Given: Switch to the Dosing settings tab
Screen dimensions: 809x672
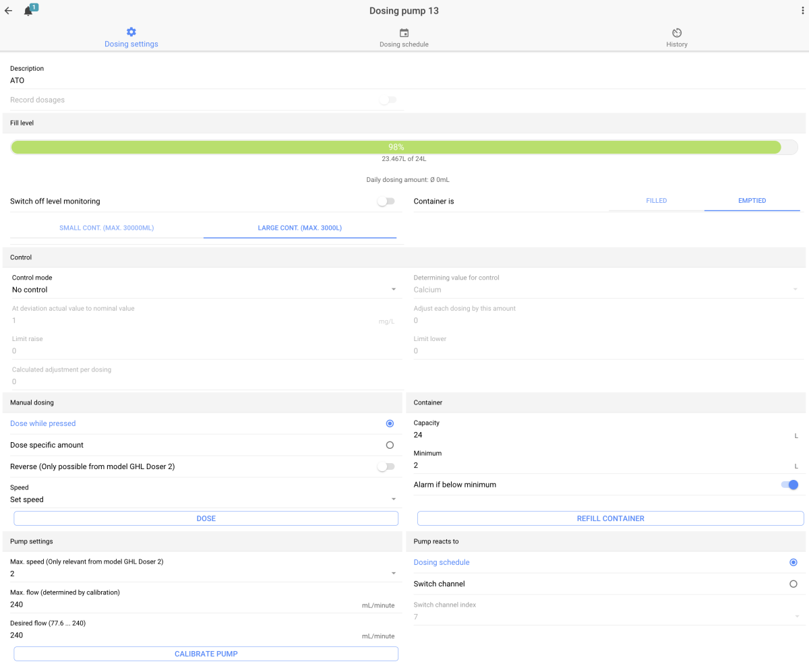Looking at the screenshot, I should click(131, 38).
